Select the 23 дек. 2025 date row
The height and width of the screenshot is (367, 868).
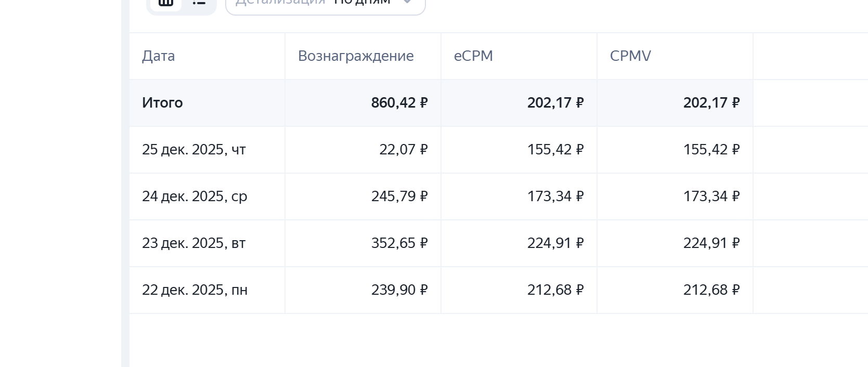[x=193, y=243]
